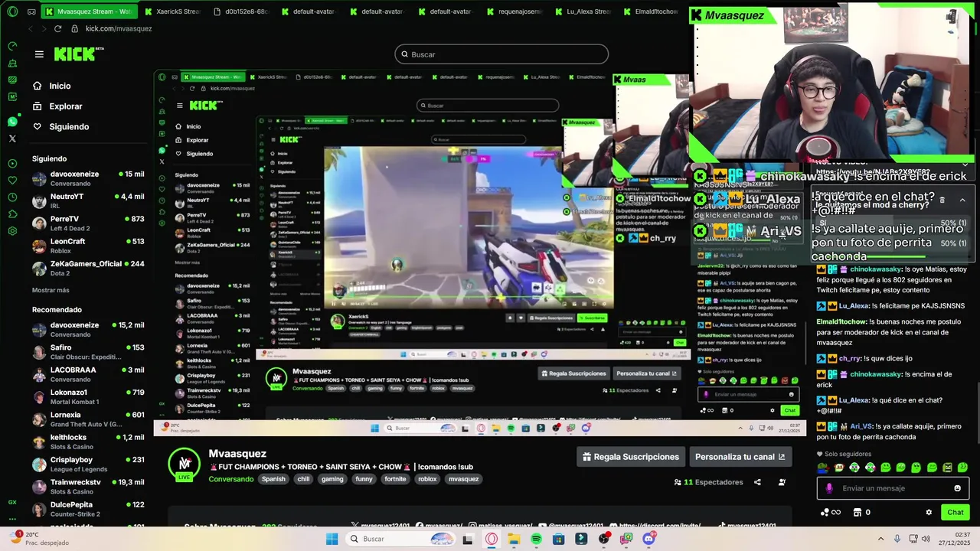
Task: Open X (Twitter) in browser sidebar
Action: 12,139
